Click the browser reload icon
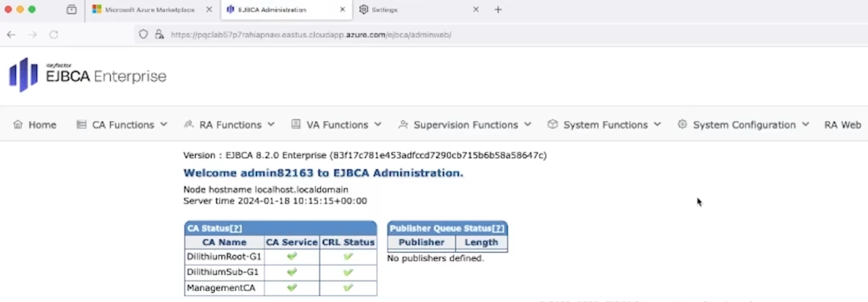 [54, 35]
